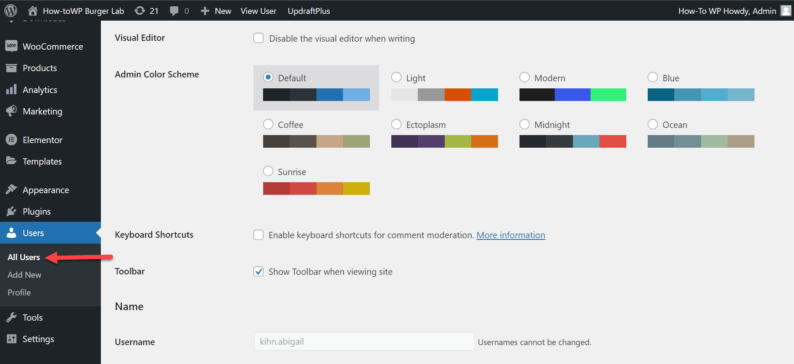Screen dimensions: 794x364
Task: Click the Ocean scheme color palette
Action: [x=701, y=141]
